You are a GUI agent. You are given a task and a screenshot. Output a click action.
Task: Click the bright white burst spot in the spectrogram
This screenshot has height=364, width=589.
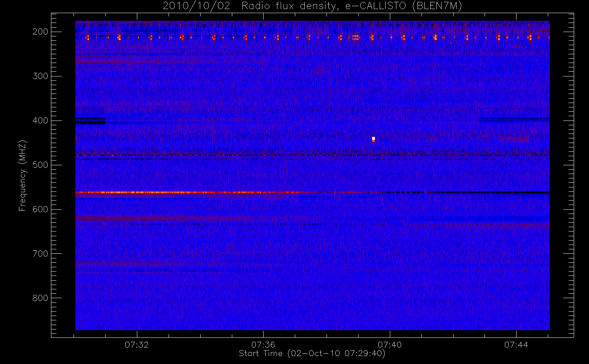(x=373, y=139)
